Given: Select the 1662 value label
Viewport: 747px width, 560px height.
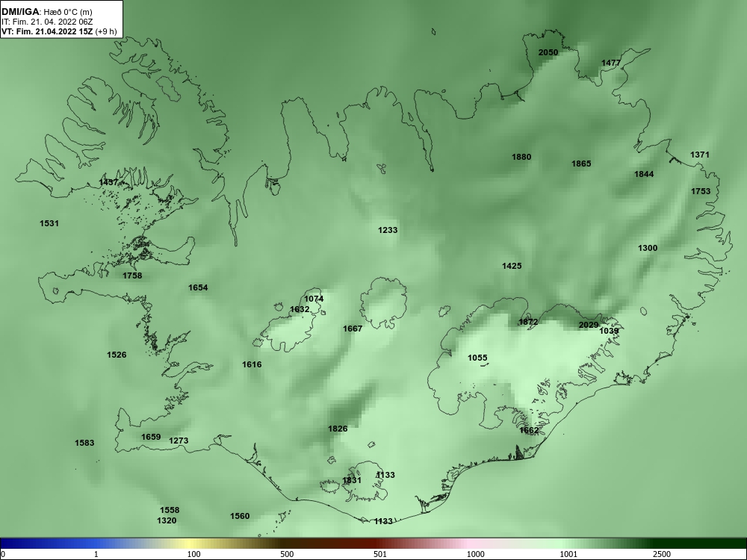Looking at the screenshot, I should pyautogui.click(x=529, y=431).
